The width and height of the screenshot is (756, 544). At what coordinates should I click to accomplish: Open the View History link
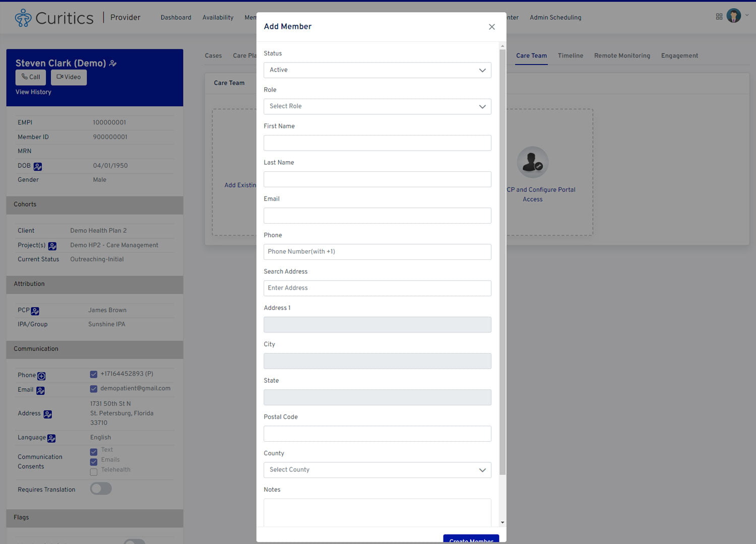pyautogui.click(x=33, y=92)
